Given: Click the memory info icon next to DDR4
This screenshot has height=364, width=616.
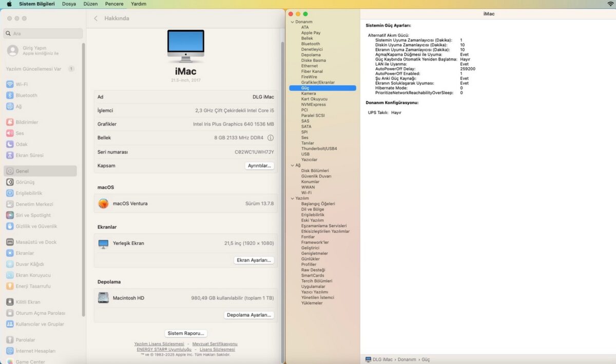Looking at the screenshot, I should click(x=271, y=138).
